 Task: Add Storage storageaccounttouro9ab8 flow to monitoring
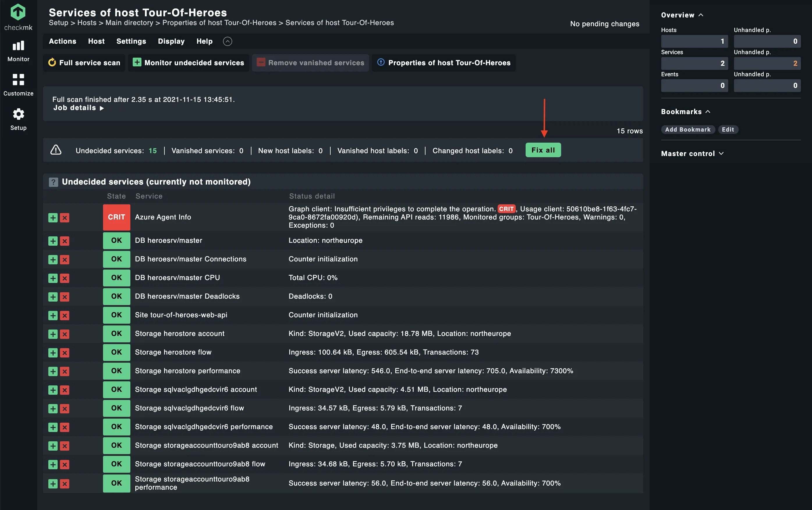tap(53, 465)
